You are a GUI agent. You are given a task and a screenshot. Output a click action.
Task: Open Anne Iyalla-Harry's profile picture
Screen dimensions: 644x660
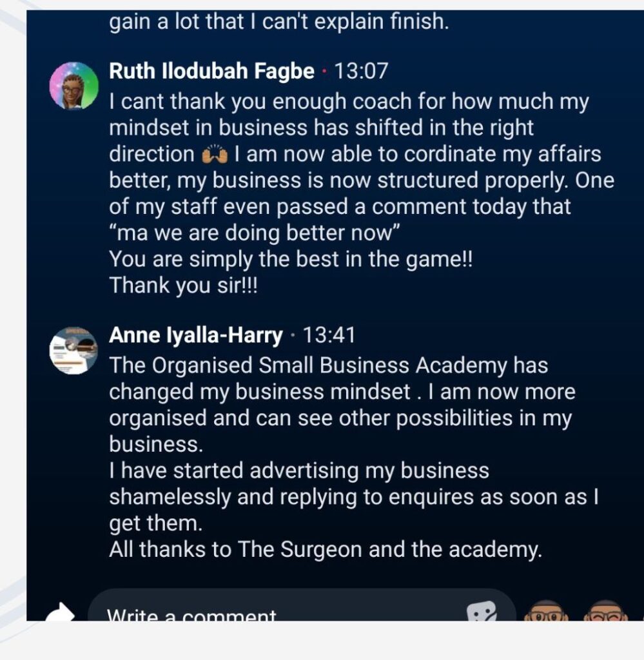[74, 350]
